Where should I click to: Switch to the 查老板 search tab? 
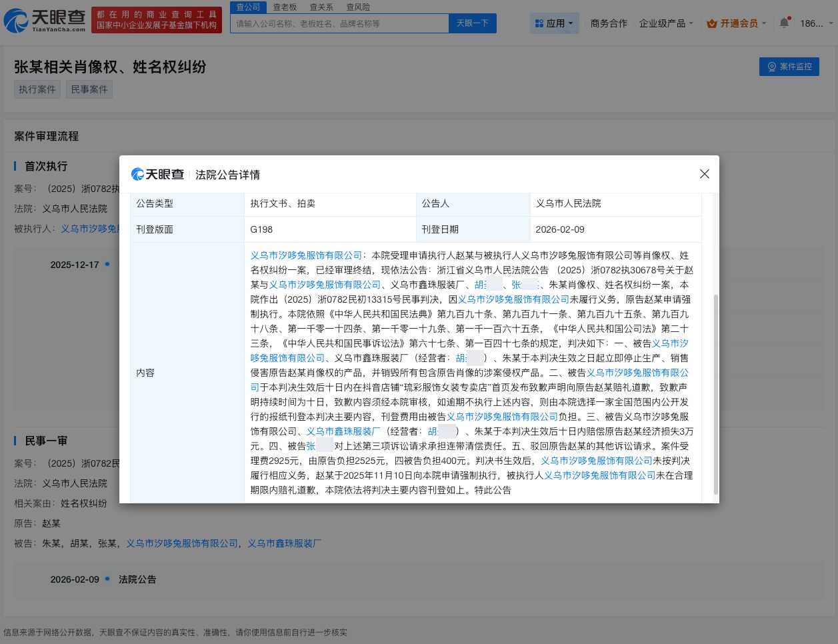pos(285,7)
